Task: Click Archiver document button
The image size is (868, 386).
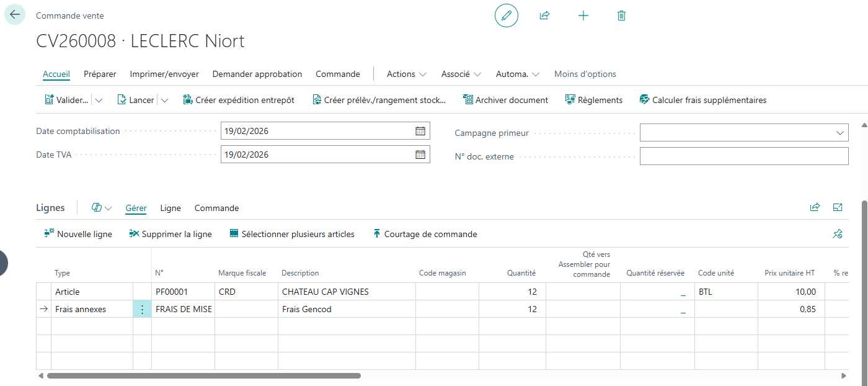Action: click(505, 100)
